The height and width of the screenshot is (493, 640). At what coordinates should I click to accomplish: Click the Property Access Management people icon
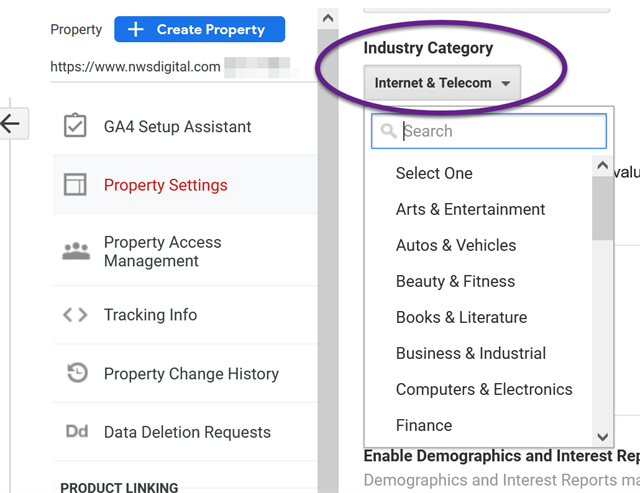tap(76, 251)
